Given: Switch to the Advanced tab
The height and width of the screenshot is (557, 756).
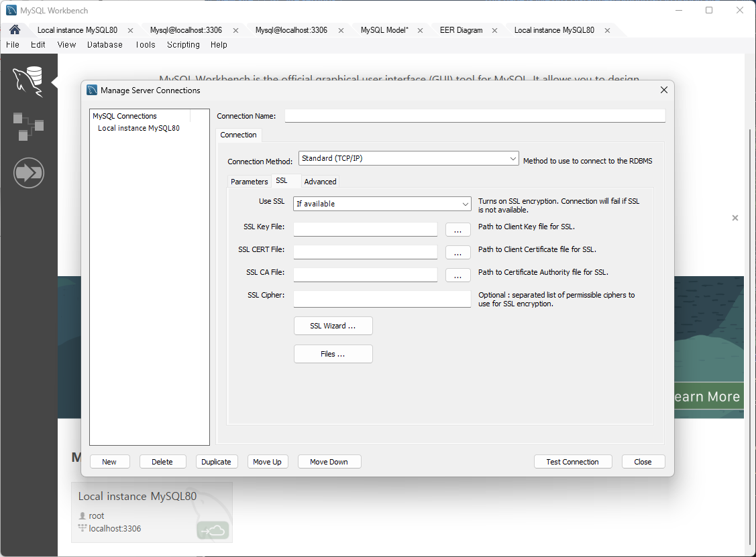Looking at the screenshot, I should coord(320,182).
